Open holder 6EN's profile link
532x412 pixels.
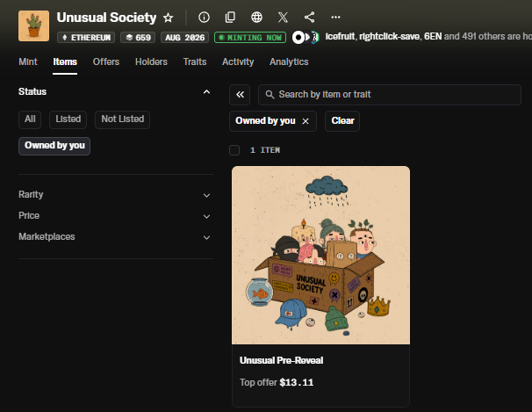433,36
